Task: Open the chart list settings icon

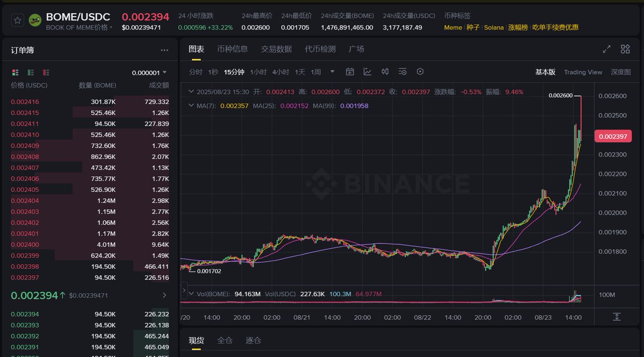Action: 402,72
